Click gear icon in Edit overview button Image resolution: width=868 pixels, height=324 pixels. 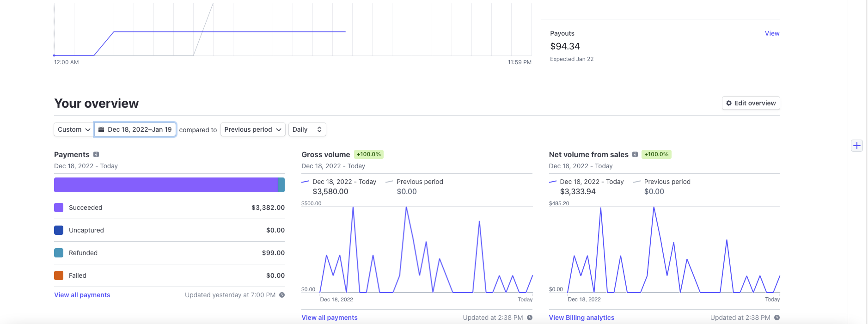pos(729,103)
